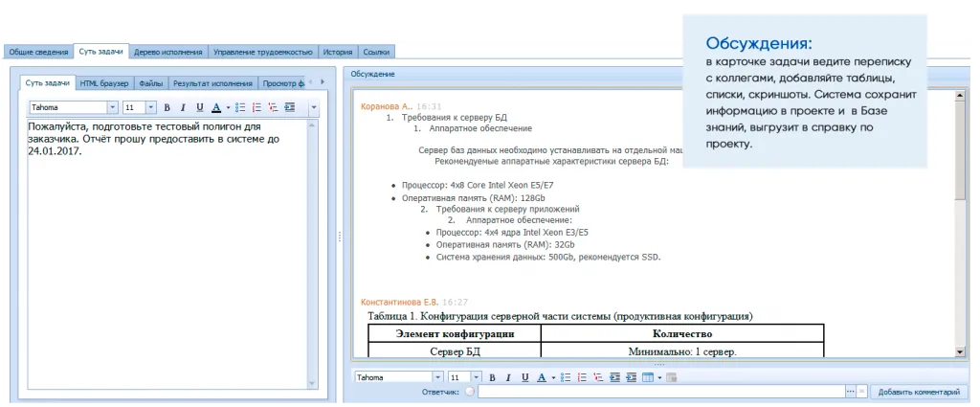Switch to the Дерево исполнения tab
980x407 pixels.
(x=167, y=52)
